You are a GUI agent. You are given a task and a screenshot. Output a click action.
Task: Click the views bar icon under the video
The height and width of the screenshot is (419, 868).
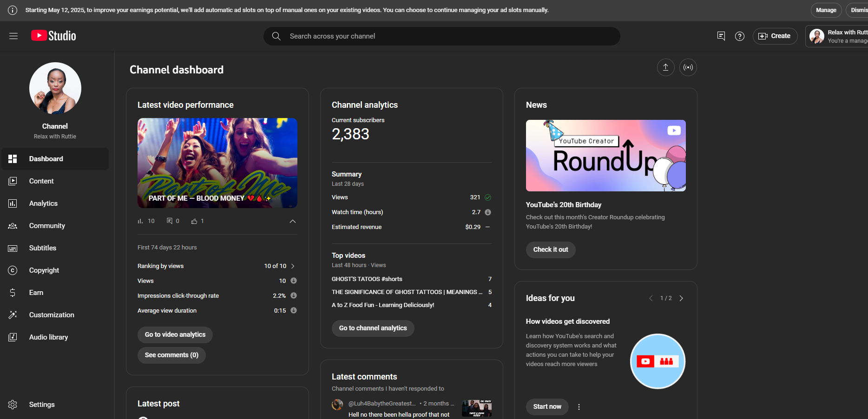click(x=140, y=221)
